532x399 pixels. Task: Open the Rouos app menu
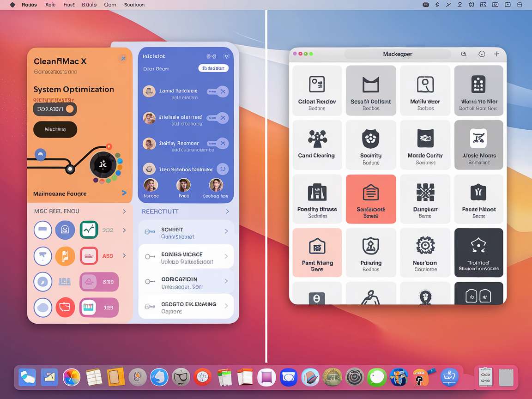(29, 5)
